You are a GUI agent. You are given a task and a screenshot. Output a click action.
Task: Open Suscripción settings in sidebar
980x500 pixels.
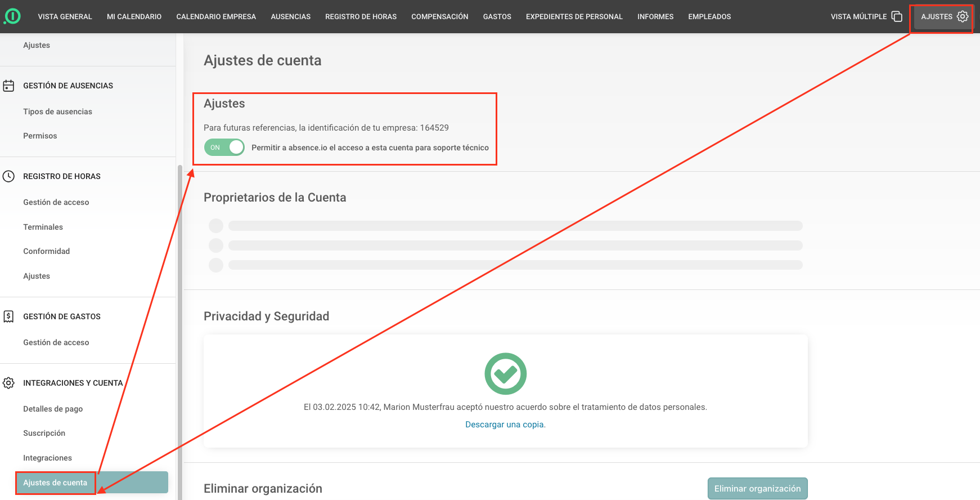click(44, 433)
